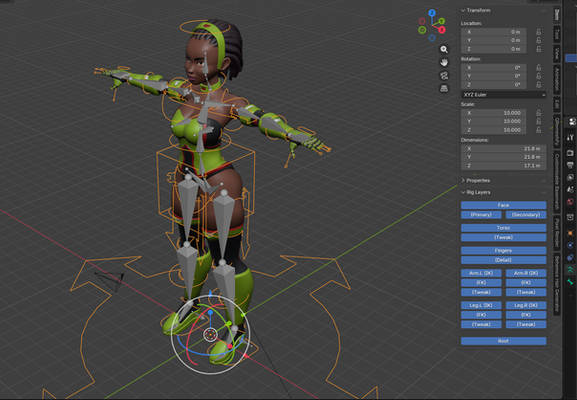Toggle the Face (Secondary) rig layer

tap(526, 215)
